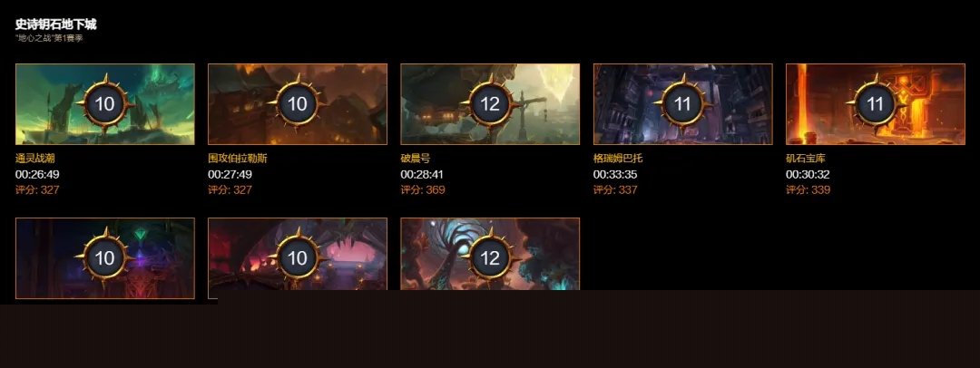Click the 评分: 337 score text
This screenshot has width=980, height=368.
(x=615, y=190)
